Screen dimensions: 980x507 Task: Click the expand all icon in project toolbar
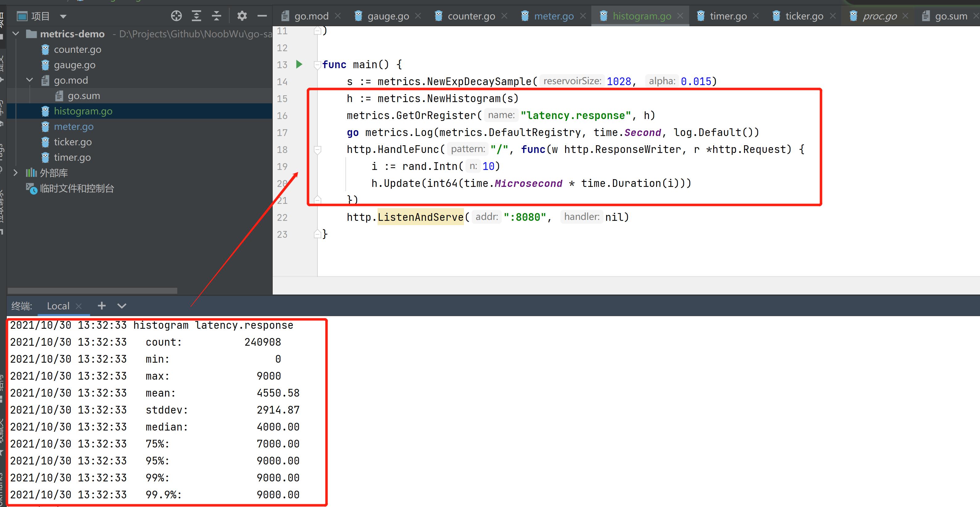[x=196, y=16]
